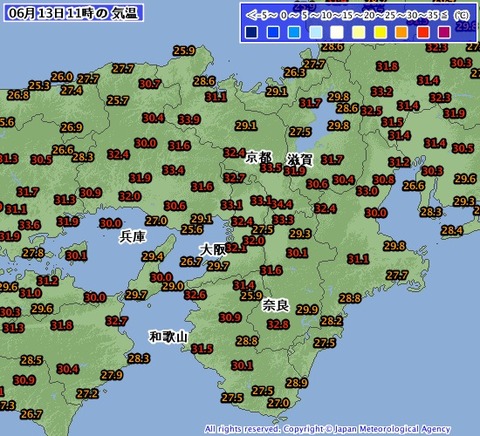The height and width of the screenshot is (436, 480).
Task: Click the dark navy below -5°C legend swatch
Action: pyautogui.click(x=251, y=32)
